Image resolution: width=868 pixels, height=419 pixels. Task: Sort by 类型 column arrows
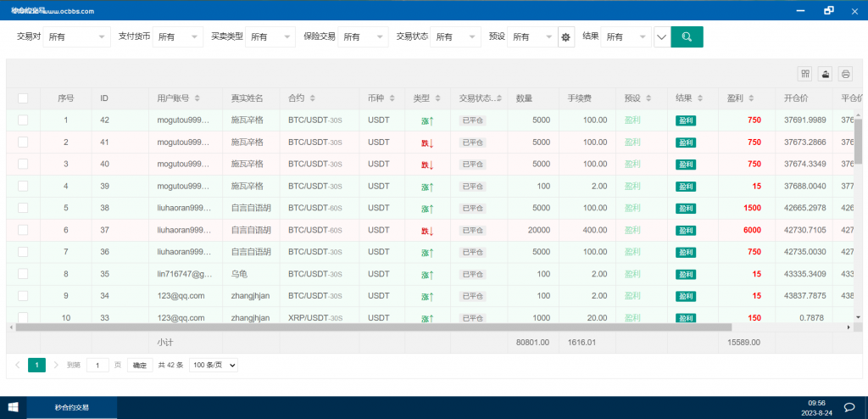click(438, 98)
